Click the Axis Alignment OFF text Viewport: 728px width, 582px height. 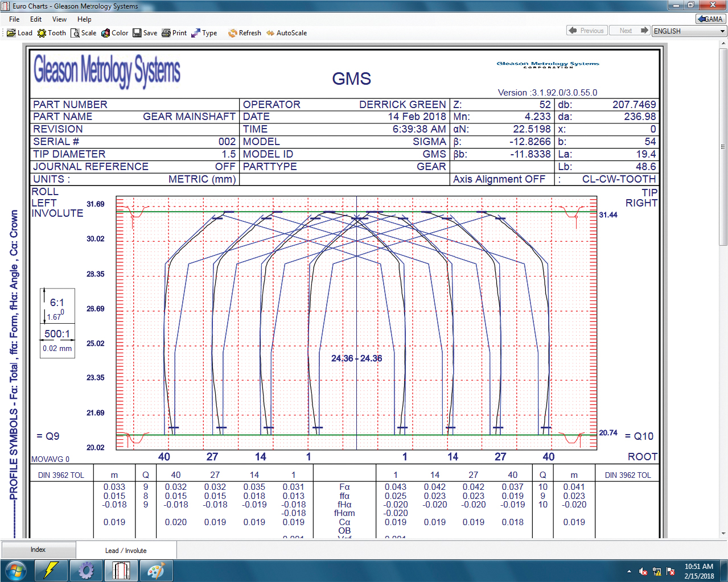(x=499, y=179)
